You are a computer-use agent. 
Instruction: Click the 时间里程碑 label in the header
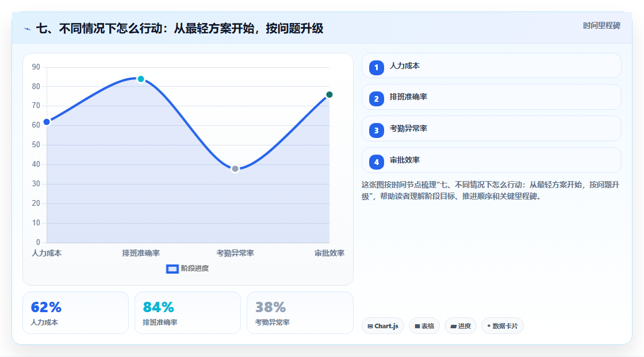coord(601,25)
